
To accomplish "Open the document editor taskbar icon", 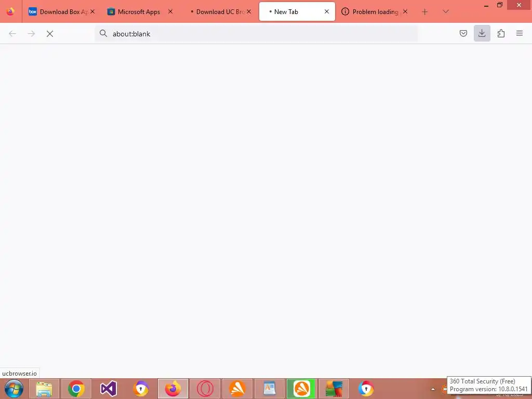I will click(270, 389).
